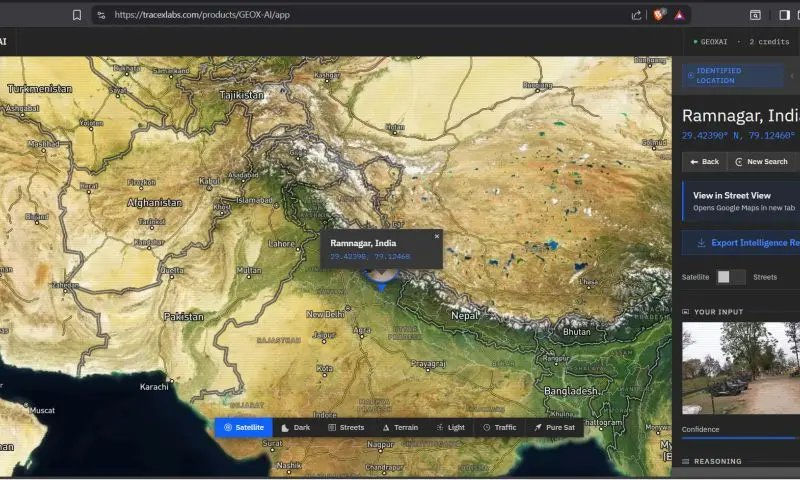
Task: Toggle the Satellite/Streets switch in sidebar
Action: tap(730, 277)
